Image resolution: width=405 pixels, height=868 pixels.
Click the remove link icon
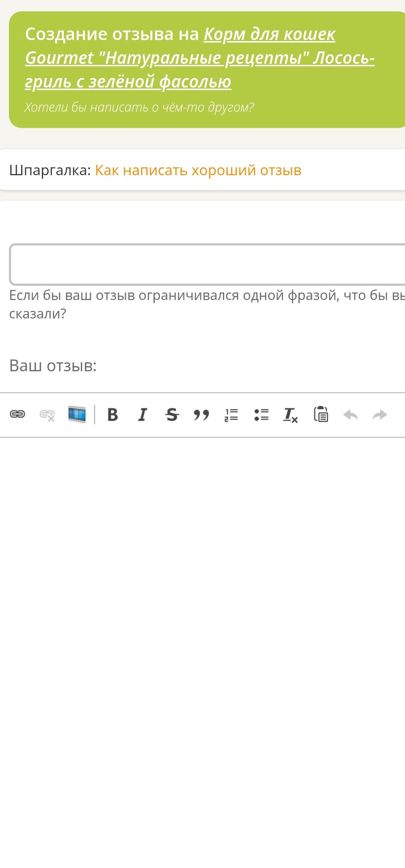click(47, 415)
